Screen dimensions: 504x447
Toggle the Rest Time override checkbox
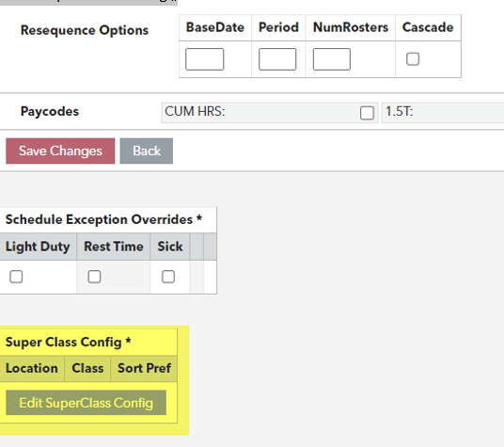click(94, 277)
